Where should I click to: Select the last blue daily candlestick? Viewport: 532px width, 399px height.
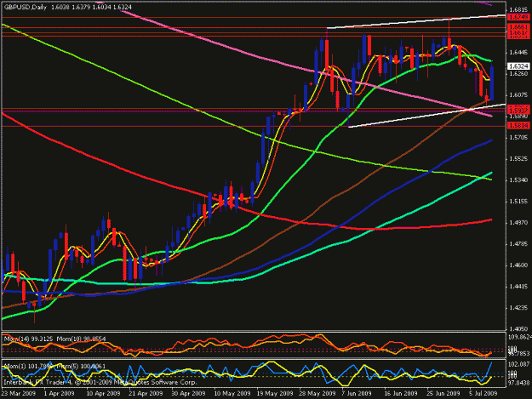(x=492, y=83)
